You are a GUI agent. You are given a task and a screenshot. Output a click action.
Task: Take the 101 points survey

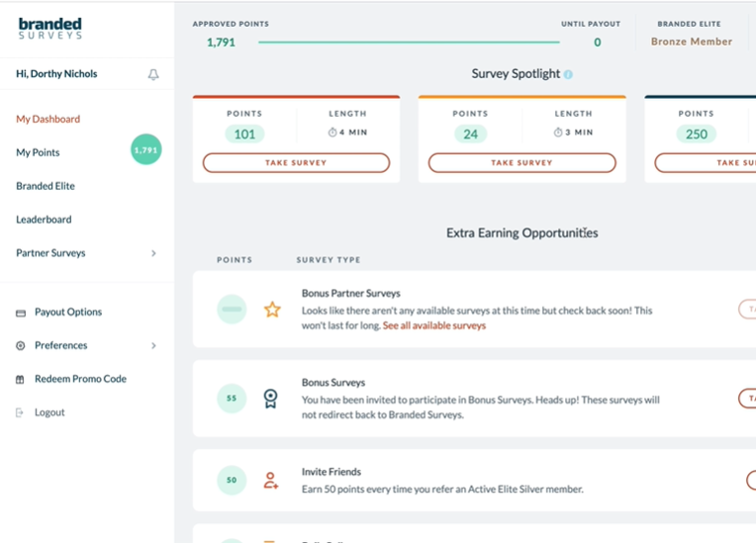[x=296, y=163]
